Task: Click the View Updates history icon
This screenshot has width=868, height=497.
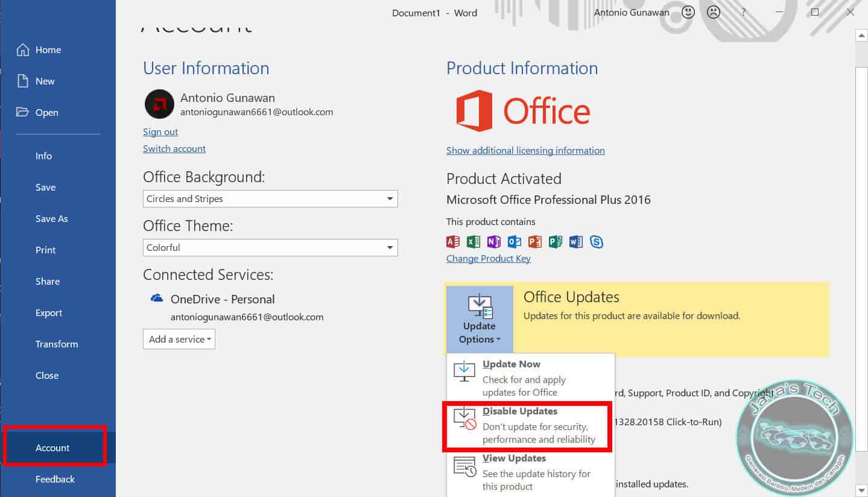Action: 465,466
